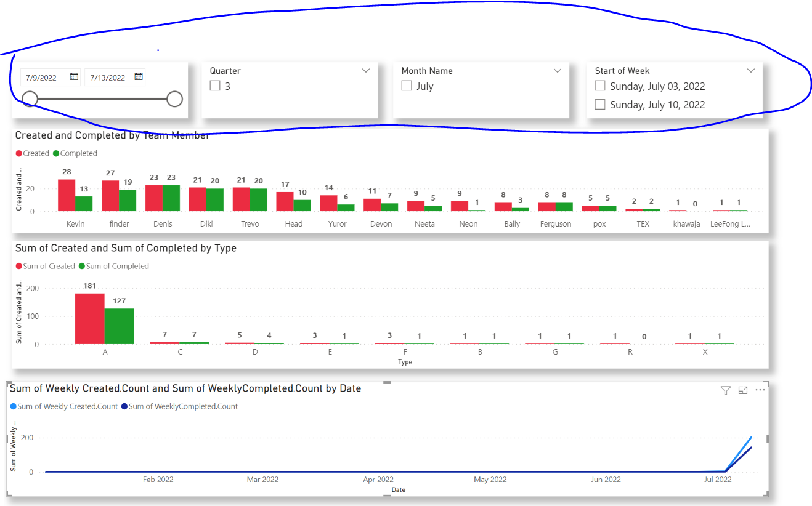Click the LeeFong L... axis label

pos(730,224)
